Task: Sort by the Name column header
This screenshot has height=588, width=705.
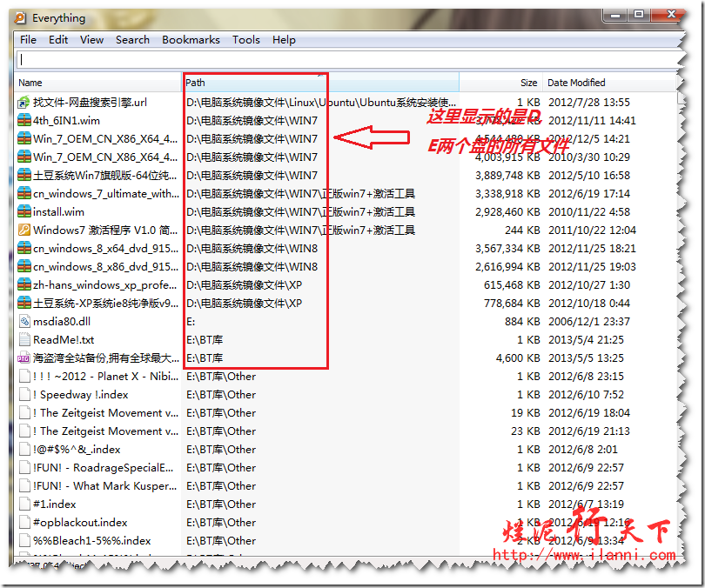Action: click(98, 83)
